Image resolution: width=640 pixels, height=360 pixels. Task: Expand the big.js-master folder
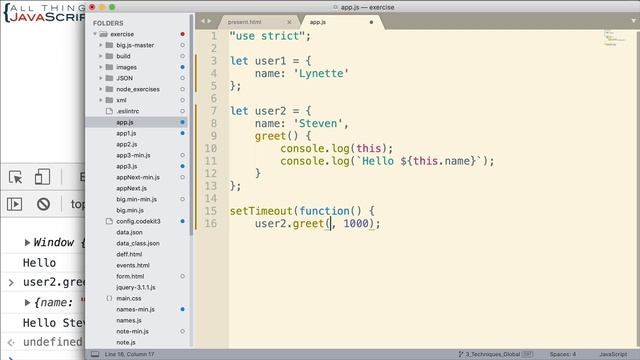click(x=101, y=45)
